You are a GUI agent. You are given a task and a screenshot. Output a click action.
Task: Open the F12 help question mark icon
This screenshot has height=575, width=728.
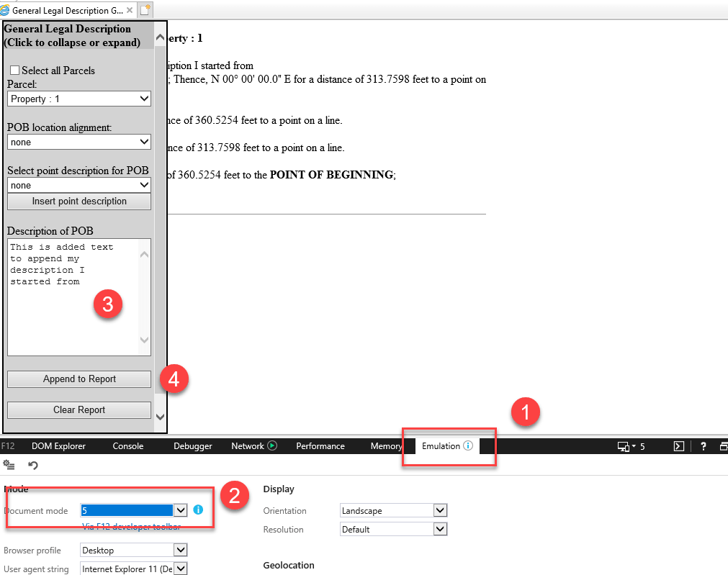[703, 446]
